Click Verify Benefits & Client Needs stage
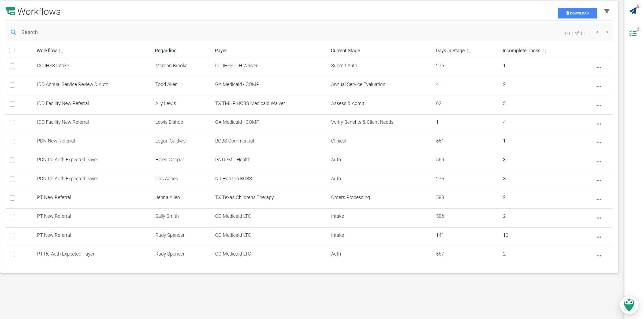This screenshot has height=319, width=644. tap(362, 122)
